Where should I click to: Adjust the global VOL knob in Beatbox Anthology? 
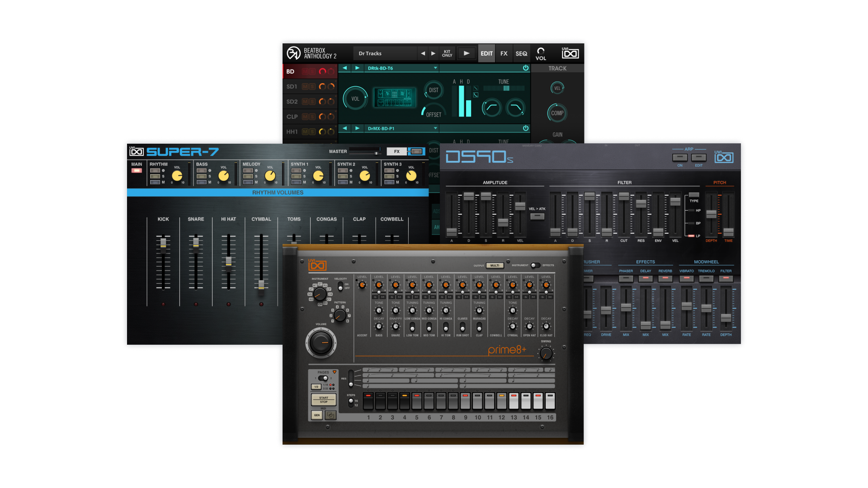coord(541,51)
